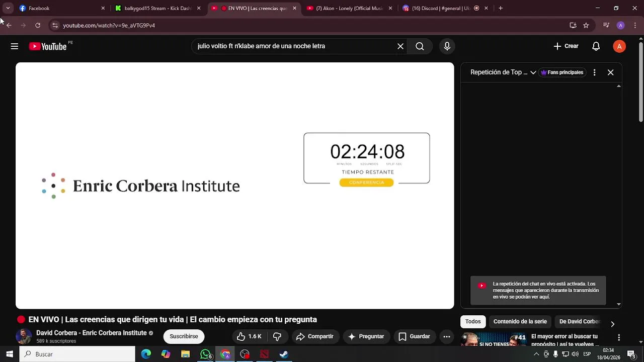Open Dota 2 taskbar icon
Image resolution: width=644 pixels, height=362 pixels.
(264, 354)
